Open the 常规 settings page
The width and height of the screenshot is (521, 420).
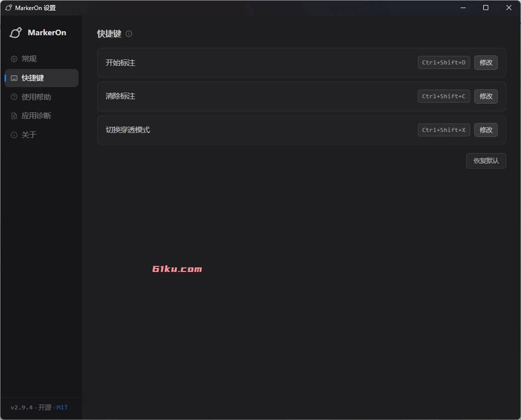tap(42, 59)
